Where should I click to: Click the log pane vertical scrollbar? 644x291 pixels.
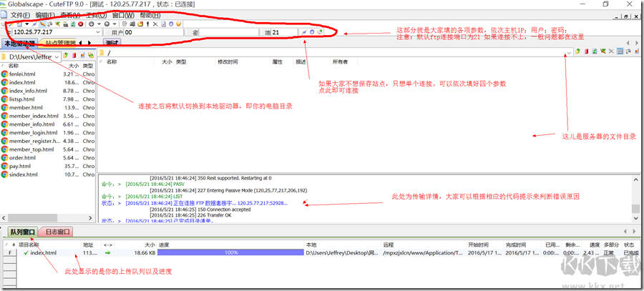(x=635, y=199)
